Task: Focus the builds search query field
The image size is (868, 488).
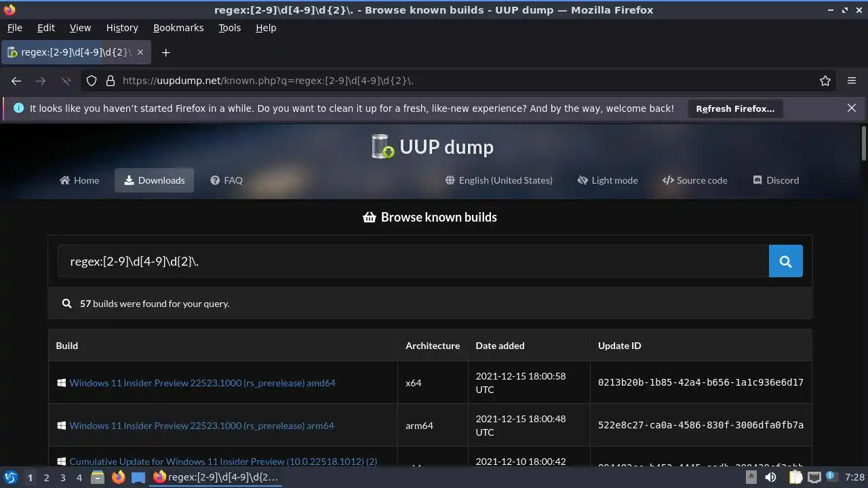Action: [x=413, y=261]
